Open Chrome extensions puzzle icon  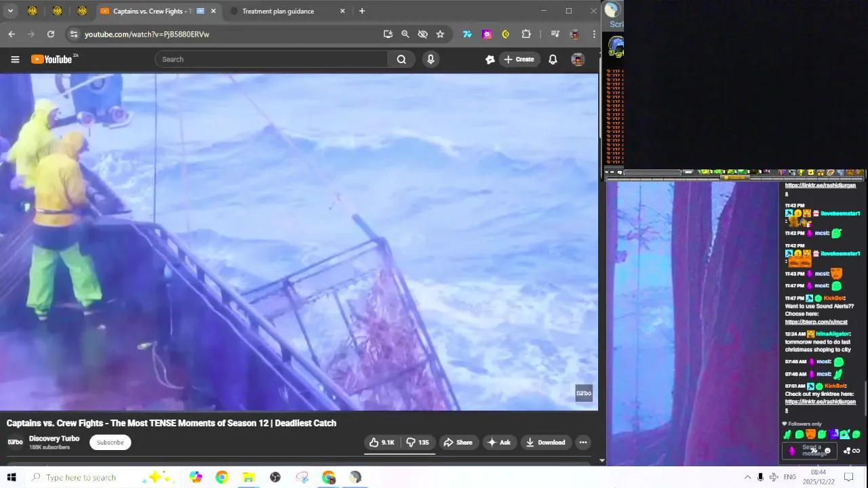526,34
